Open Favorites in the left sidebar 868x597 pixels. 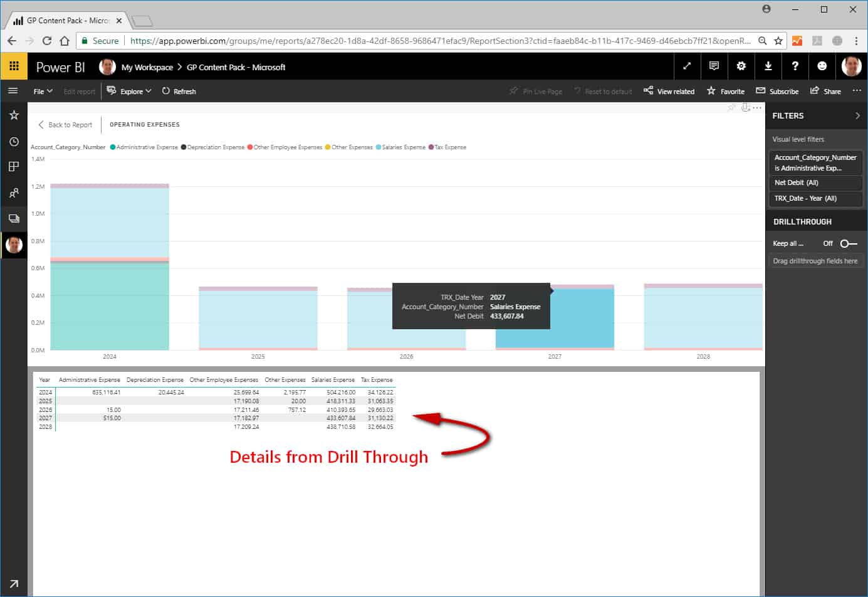click(x=14, y=115)
